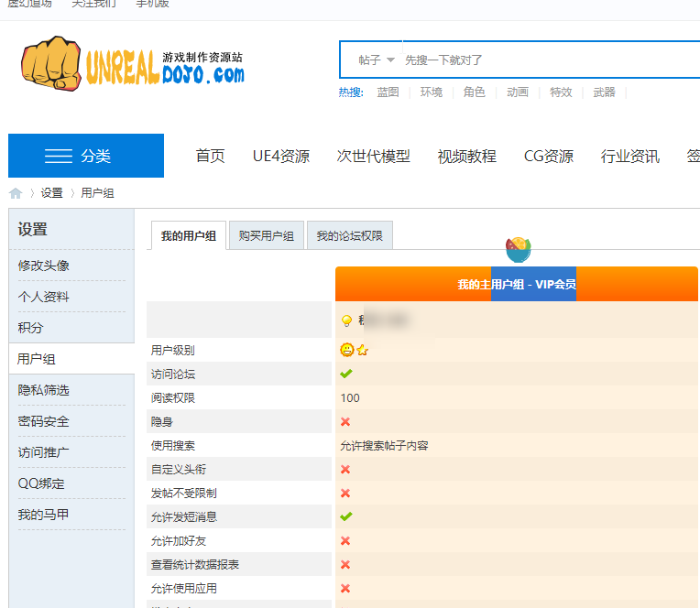Click hot search keyword 蓝图
The width and height of the screenshot is (700, 608).
(388, 92)
